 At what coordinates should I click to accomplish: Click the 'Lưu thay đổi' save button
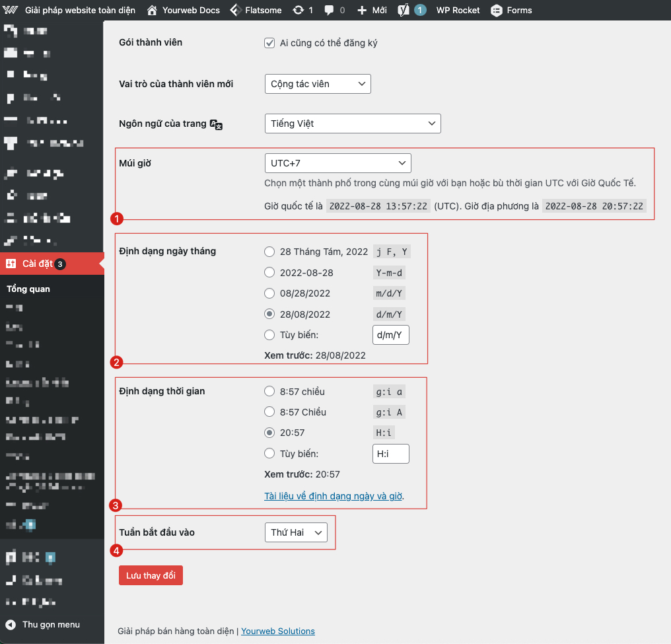point(151,575)
